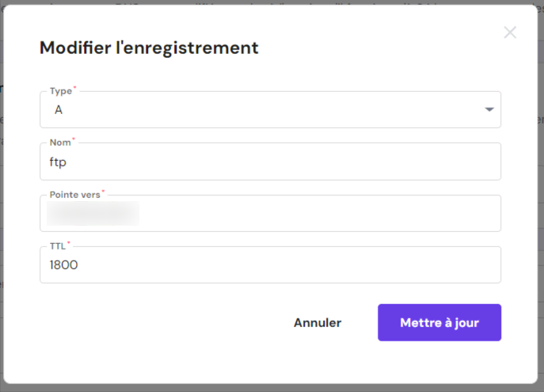Close the Modifier l'enregistrement dialog
The width and height of the screenshot is (544, 392).
pyautogui.click(x=510, y=32)
